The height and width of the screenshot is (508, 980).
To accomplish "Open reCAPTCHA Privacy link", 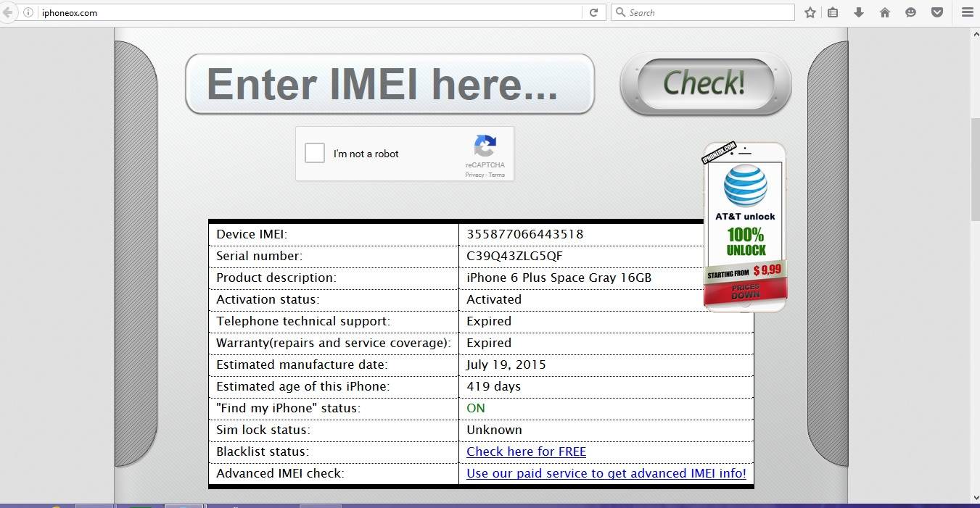I will (x=474, y=175).
